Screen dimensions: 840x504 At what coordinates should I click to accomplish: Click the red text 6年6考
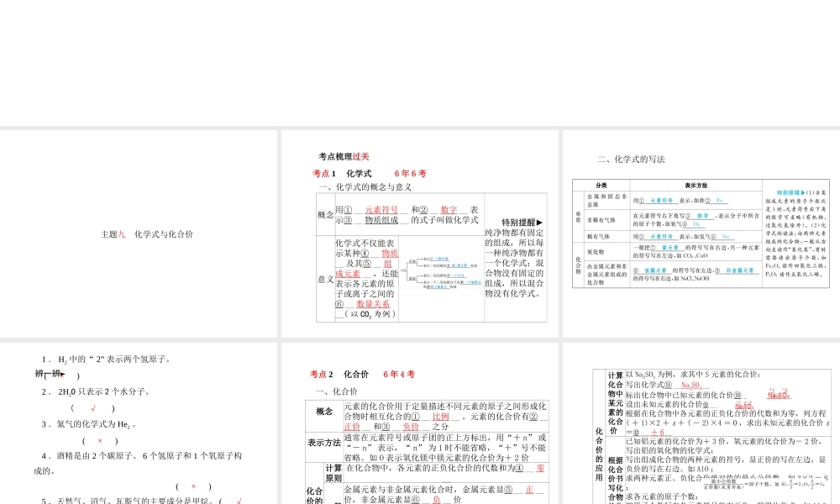(411, 174)
